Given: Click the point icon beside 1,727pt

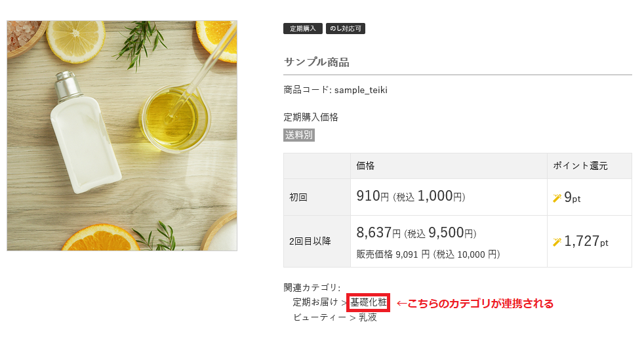Looking at the screenshot, I should (557, 242).
